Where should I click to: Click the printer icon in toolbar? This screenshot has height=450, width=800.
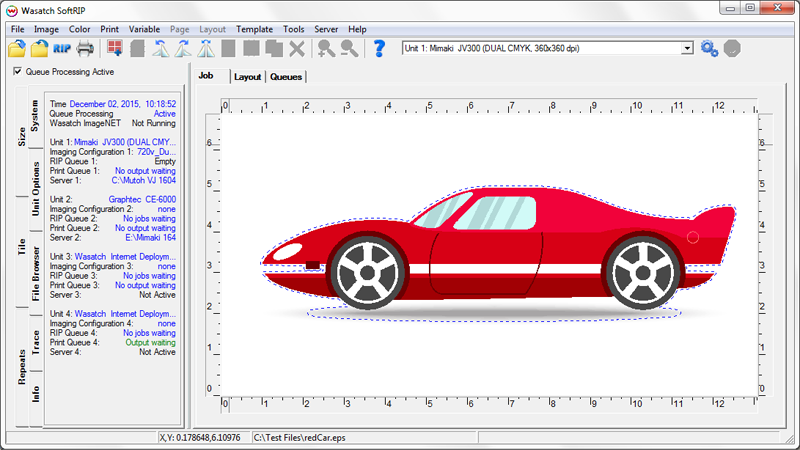tap(85, 48)
